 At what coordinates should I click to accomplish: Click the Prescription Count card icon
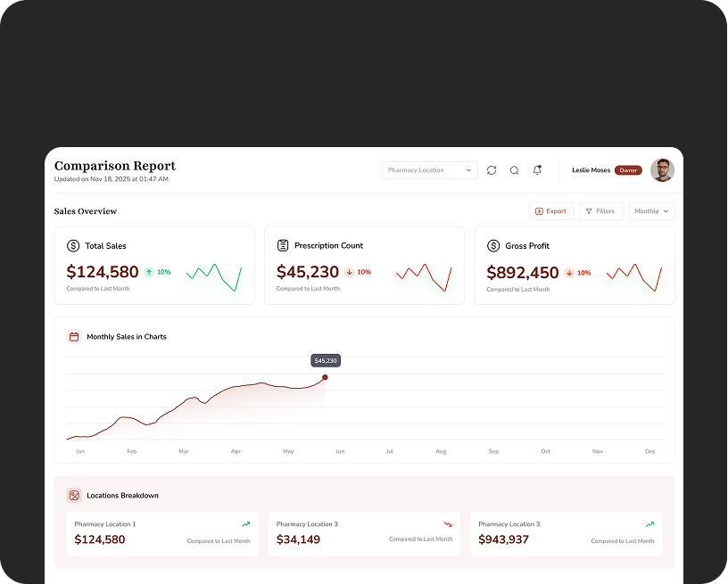pos(283,245)
